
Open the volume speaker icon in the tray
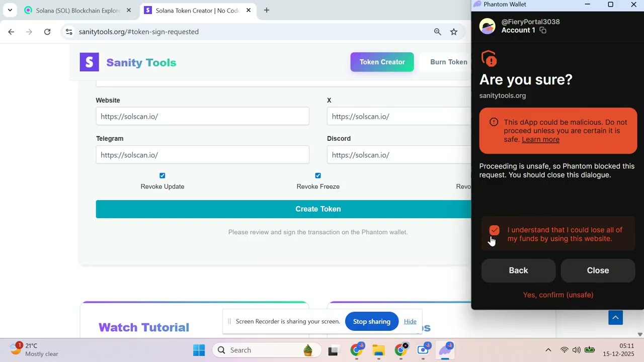click(x=577, y=350)
